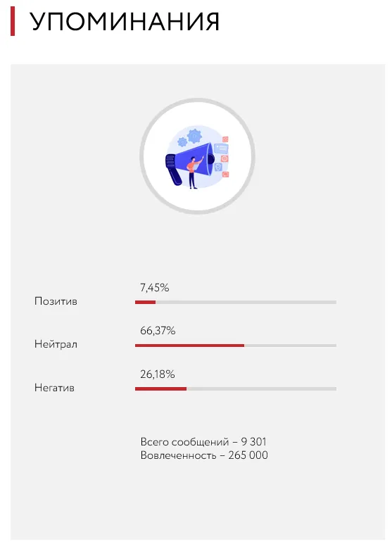Image resolution: width=392 pixels, height=544 pixels.
Task: Select the Позитив label
Action: click(x=56, y=301)
